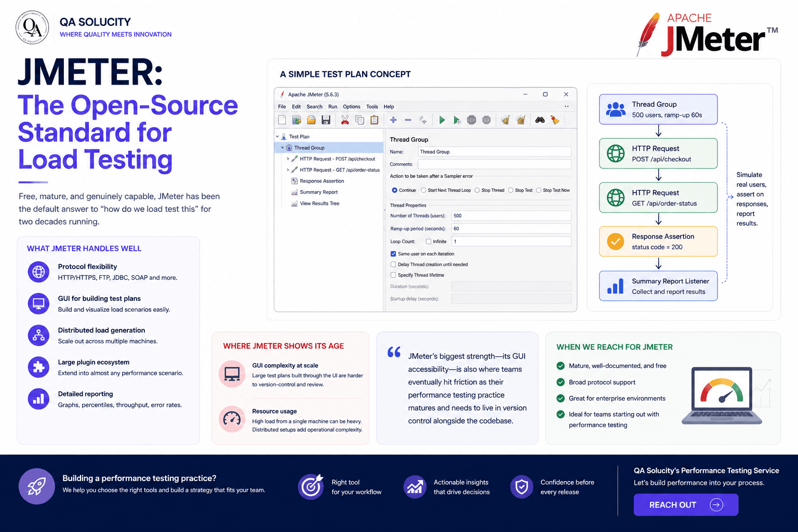
Task: Click the blue plus Expand All icon
Action: (393, 120)
